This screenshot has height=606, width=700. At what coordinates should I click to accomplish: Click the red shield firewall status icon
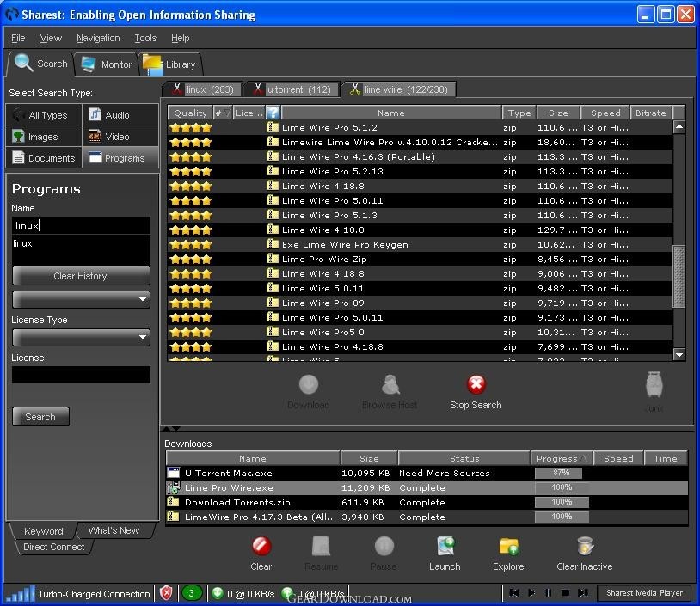[x=166, y=593]
